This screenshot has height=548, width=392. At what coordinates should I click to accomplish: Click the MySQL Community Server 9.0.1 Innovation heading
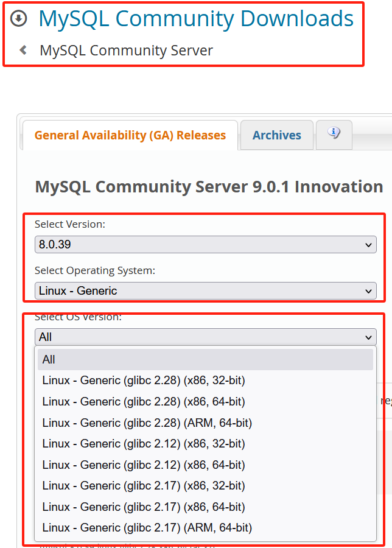coord(209,186)
